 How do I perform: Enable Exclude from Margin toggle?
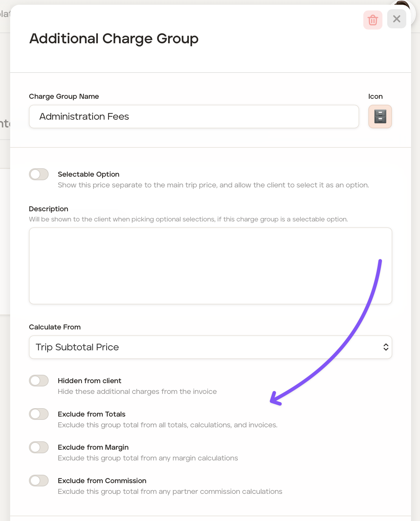tap(39, 447)
